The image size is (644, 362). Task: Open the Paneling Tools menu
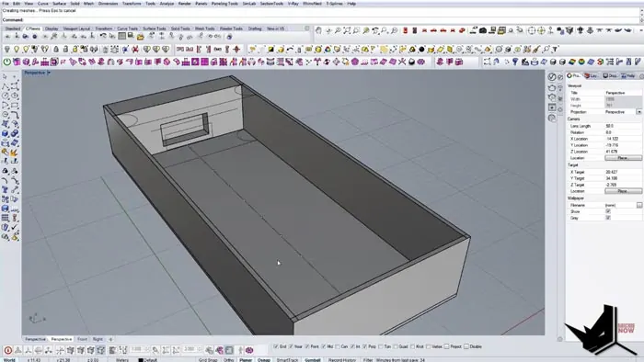224,4
